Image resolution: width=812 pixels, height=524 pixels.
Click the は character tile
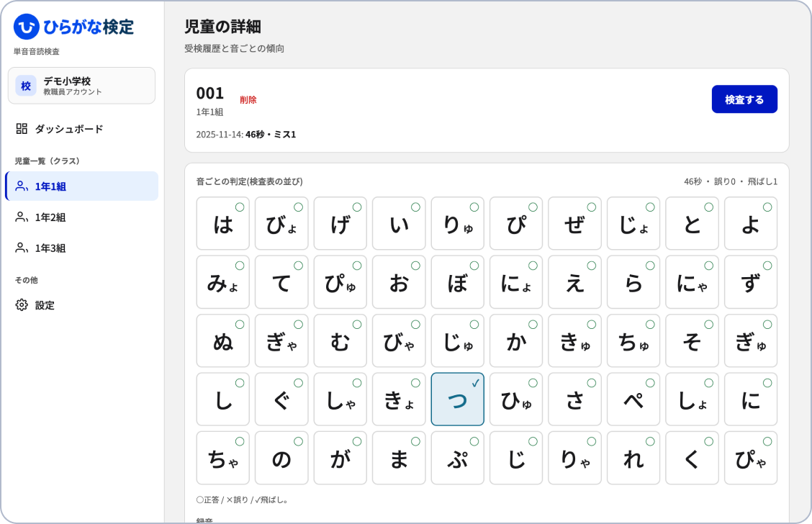pyautogui.click(x=222, y=223)
